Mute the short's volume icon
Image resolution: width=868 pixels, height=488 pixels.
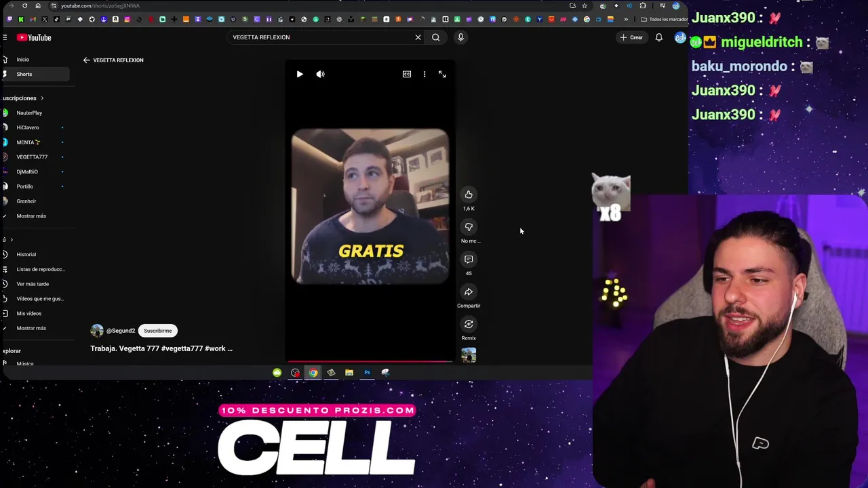point(321,75)
